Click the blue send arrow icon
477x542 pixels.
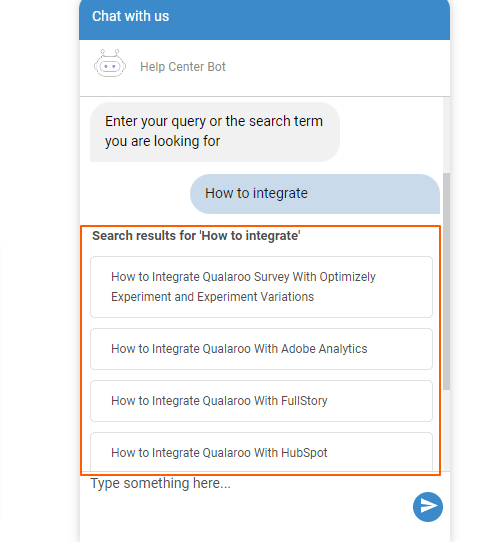(x=428, y=506)
